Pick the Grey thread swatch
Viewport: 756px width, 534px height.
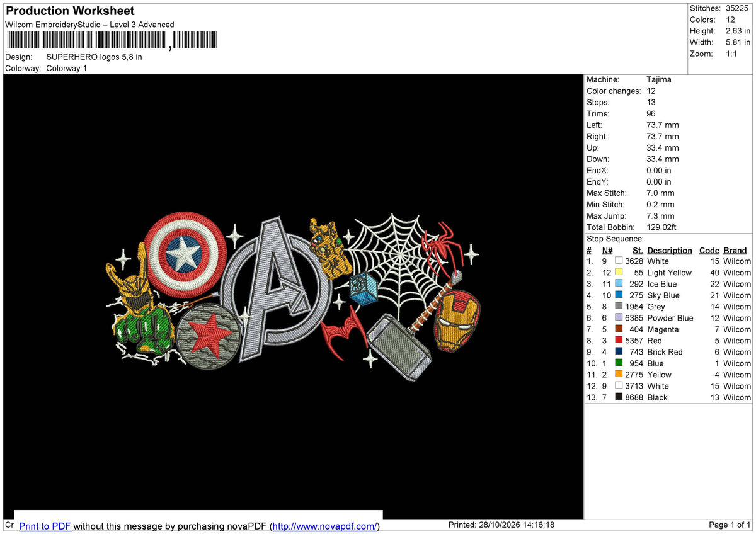(619, 307)
